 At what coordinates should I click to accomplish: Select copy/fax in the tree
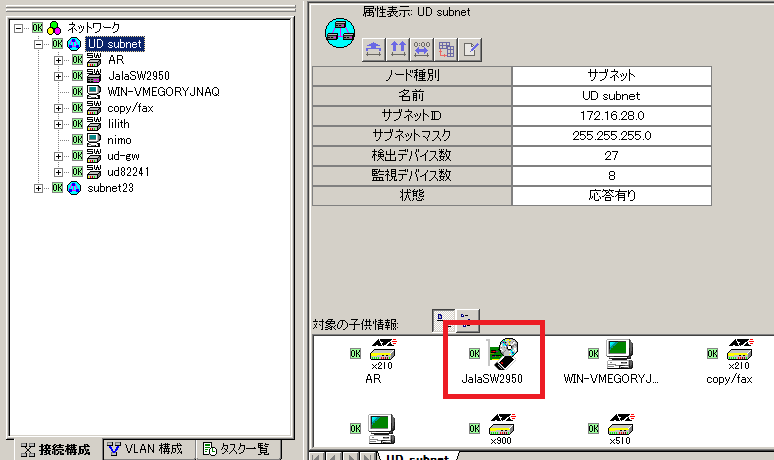tap(130, 108)
